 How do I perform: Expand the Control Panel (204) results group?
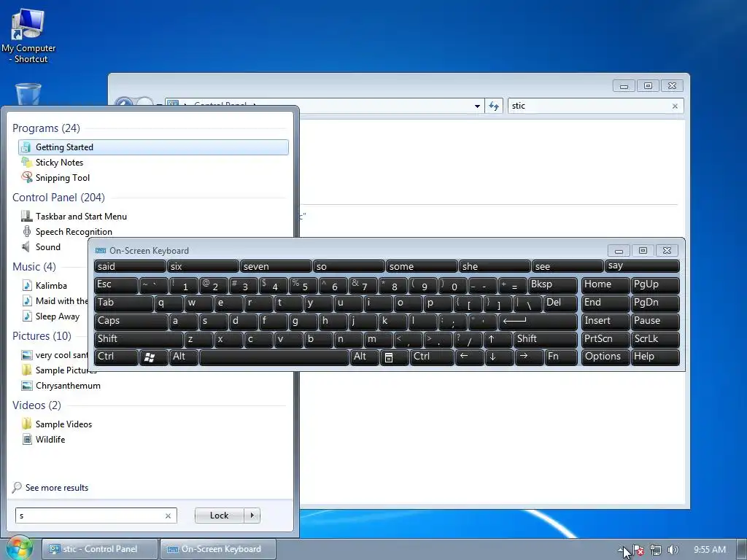coord(58,197)
